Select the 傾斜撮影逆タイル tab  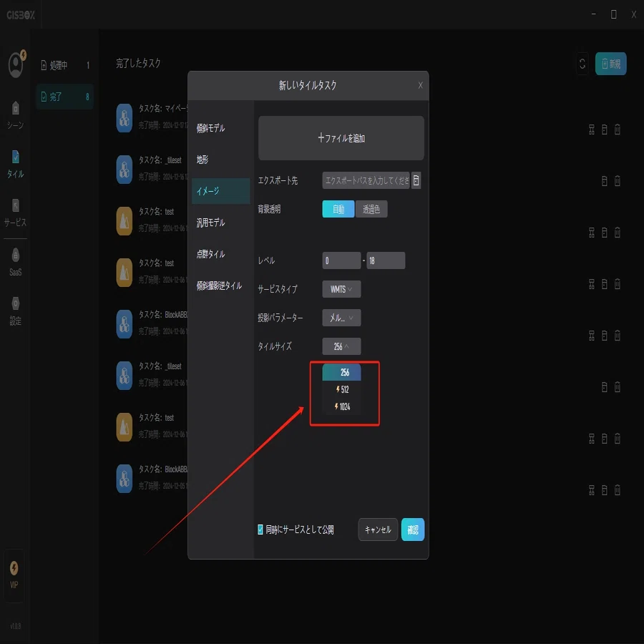point(220,286)
